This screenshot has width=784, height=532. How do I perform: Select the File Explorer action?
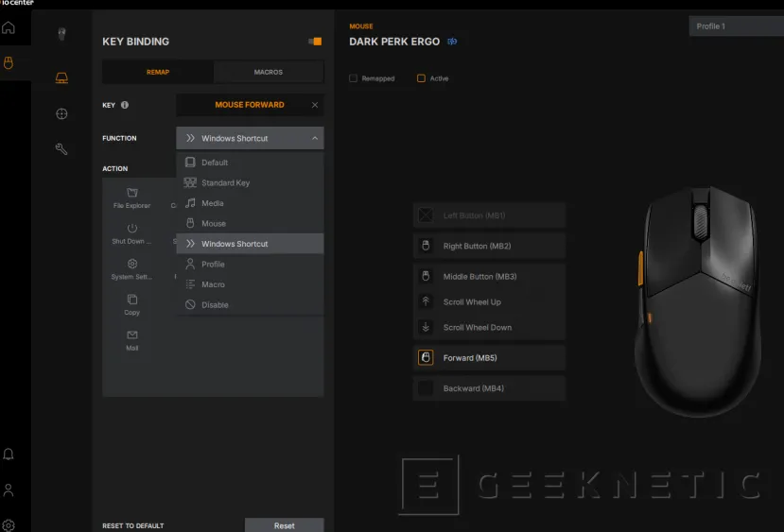[x=132, y=198]
